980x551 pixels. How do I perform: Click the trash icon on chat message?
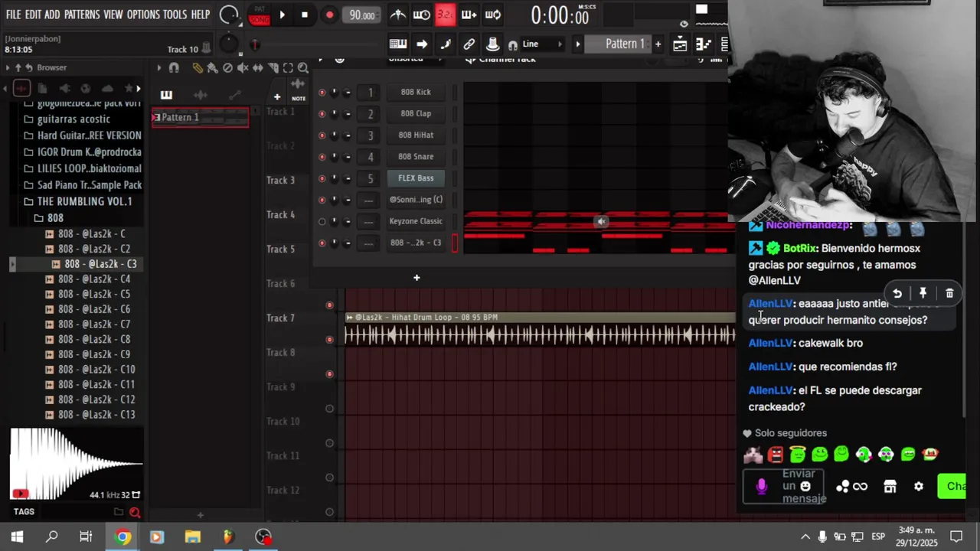click(x=949, y=293)
